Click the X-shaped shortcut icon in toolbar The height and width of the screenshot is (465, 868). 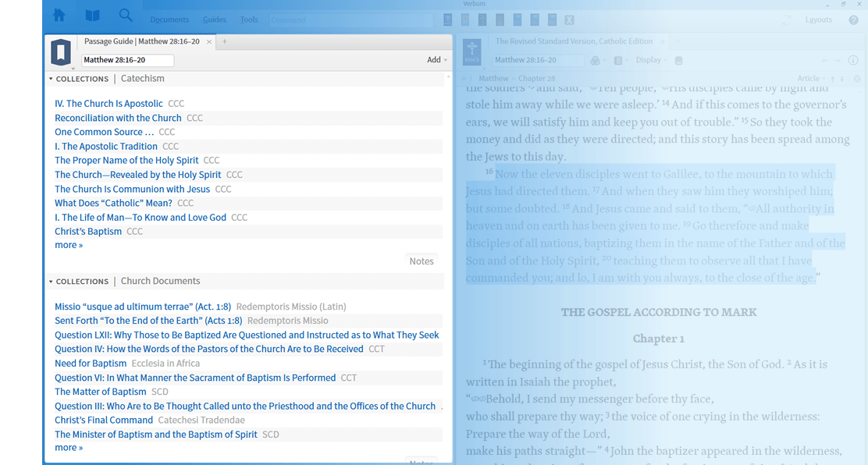pos(569,20)
